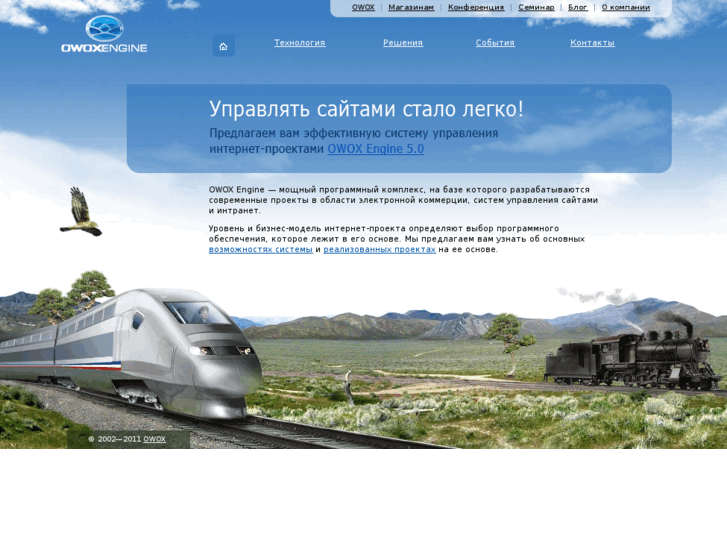The image size is (727, 545).
Task: Open the возможностях системы link
Action: coord(261,250)
